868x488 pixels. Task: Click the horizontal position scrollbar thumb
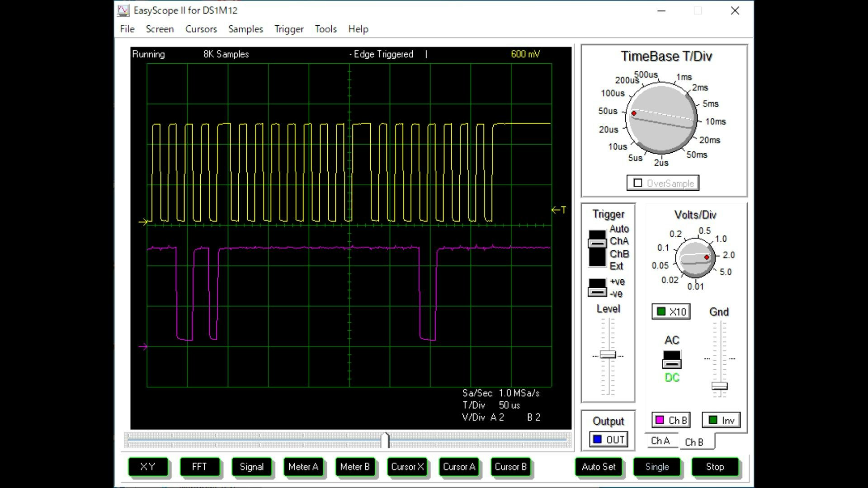pyautogui.click(x=385, y=440)
